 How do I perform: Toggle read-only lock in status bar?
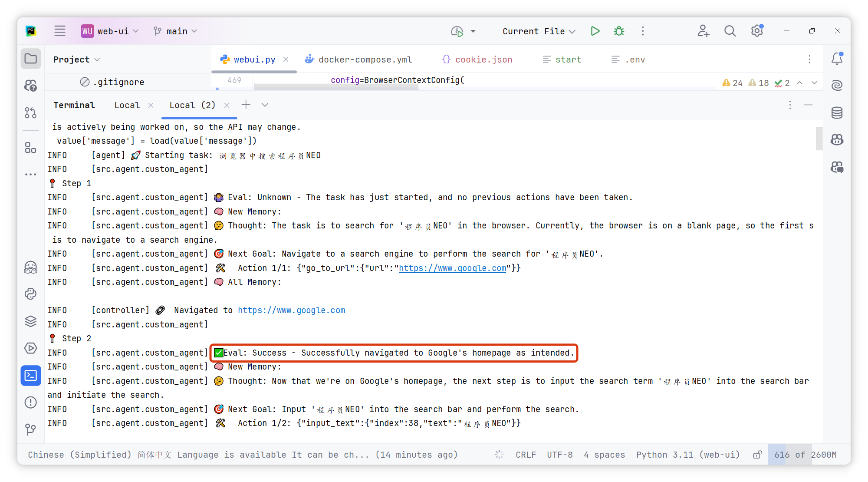[x=757, y=455]
